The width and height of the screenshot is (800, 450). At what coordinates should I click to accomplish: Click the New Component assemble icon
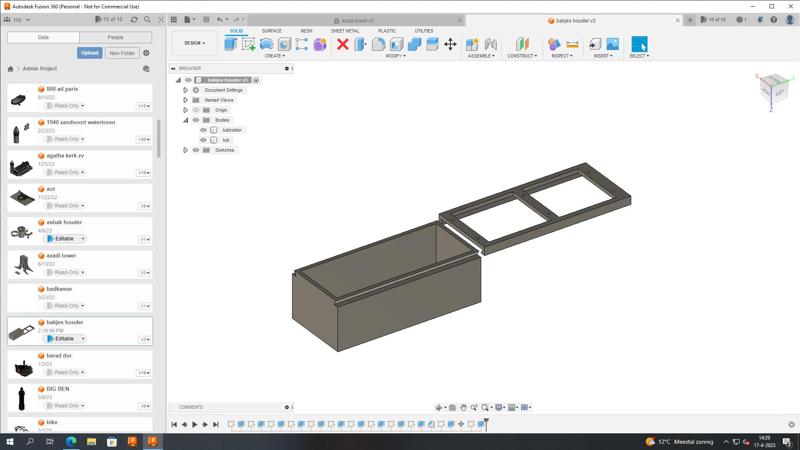473,44
